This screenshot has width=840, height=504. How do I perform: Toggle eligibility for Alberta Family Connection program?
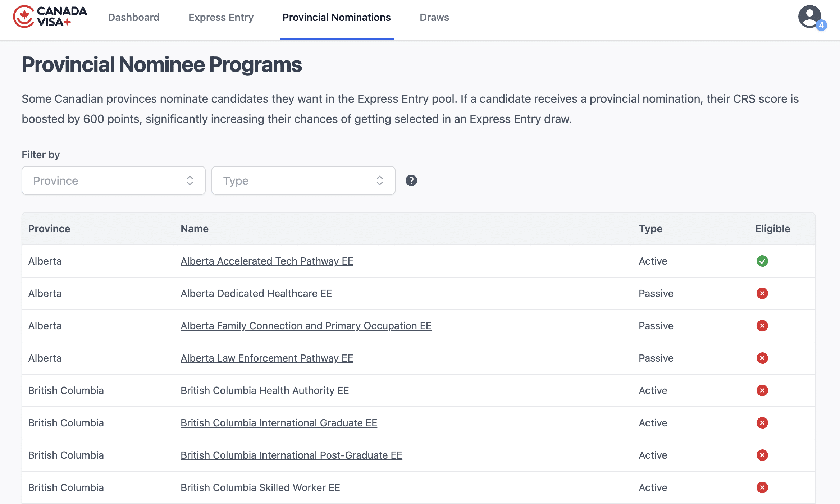point(762,326)
